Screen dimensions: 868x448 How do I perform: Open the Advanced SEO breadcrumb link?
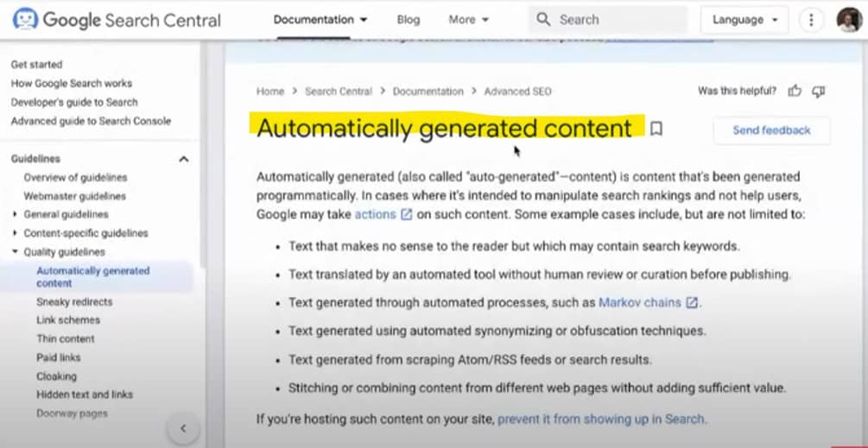tap(517, 91)
